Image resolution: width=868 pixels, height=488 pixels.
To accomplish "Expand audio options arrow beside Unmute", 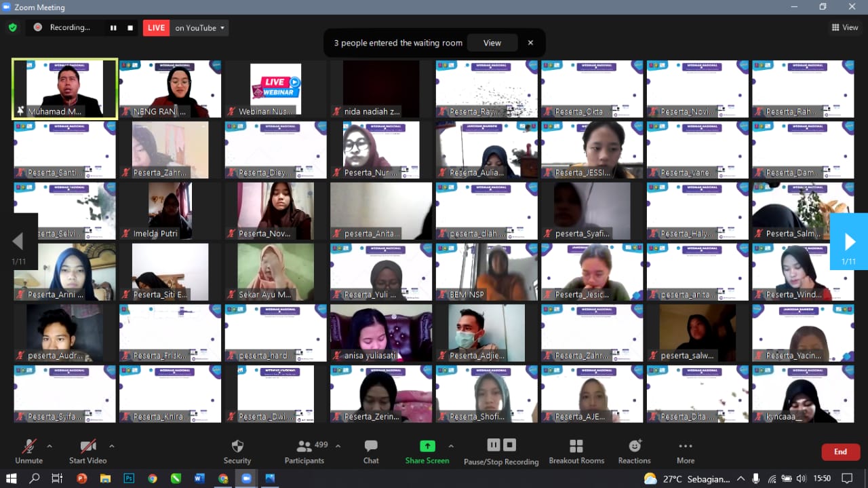I will tap(50, 446).
